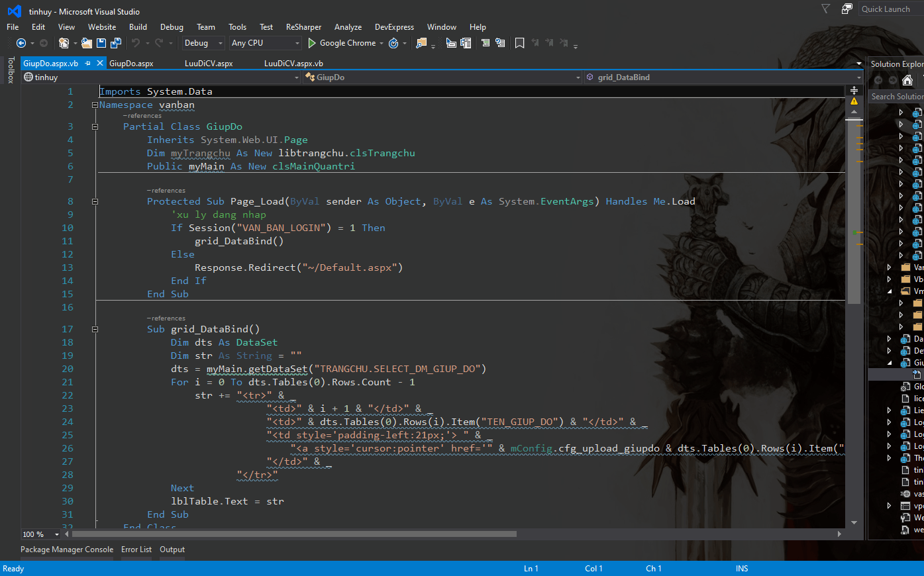Switch to the GiupDo.aspx tab
Screen dimensions: 924x576
point(131,64)
